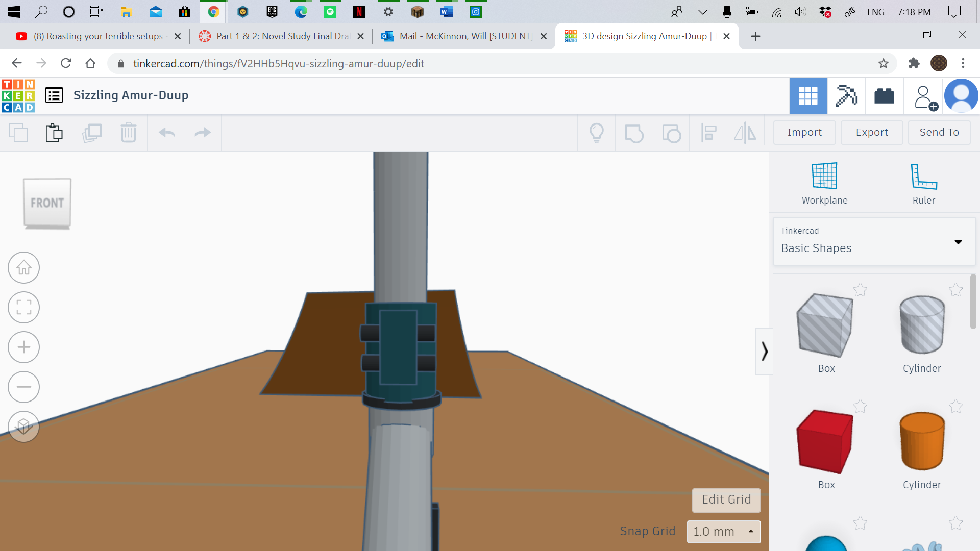Open the designs list icon
980x551 pixels.
[54, 95]
